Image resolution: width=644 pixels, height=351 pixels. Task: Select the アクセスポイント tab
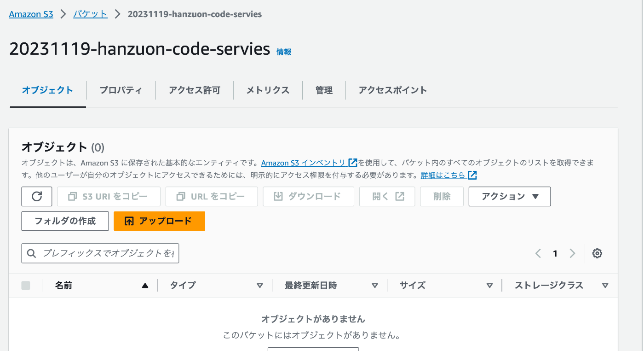393,90
